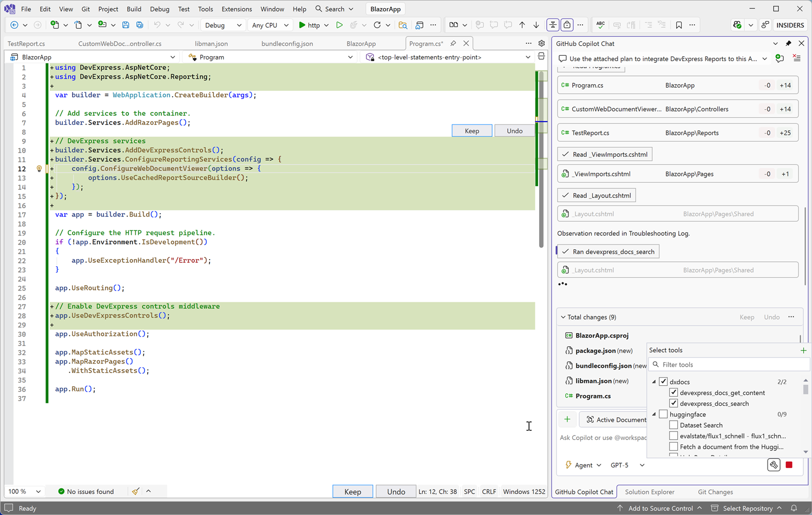Screen dimensions: 812x515
Task: Open tool configuration via the wrench icon
Action: [773, 465]
